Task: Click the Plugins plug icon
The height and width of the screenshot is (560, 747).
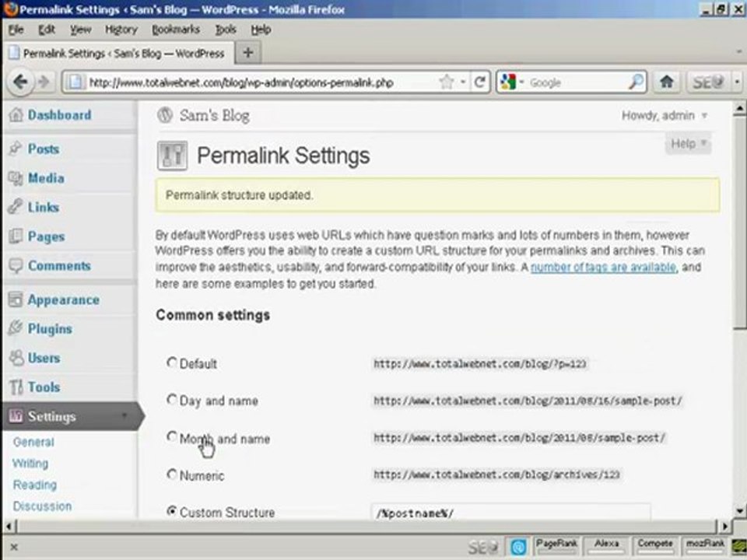Action: (x=16, y=328)
